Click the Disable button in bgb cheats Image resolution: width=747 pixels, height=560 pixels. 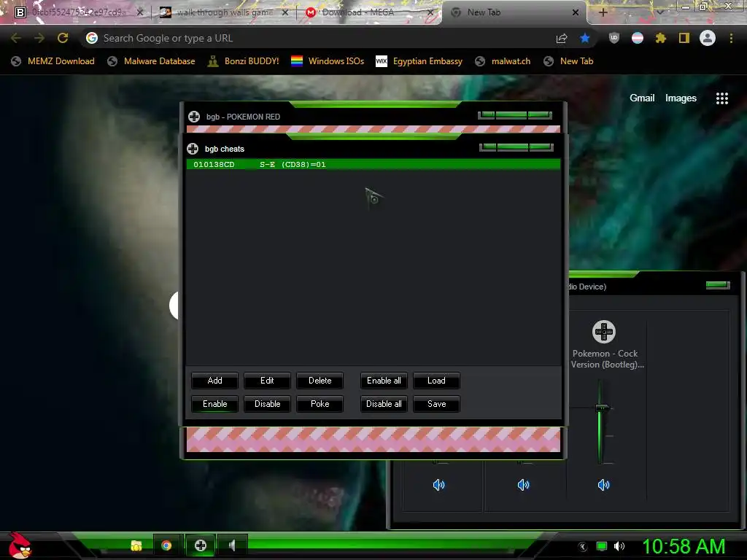point(267,404)
